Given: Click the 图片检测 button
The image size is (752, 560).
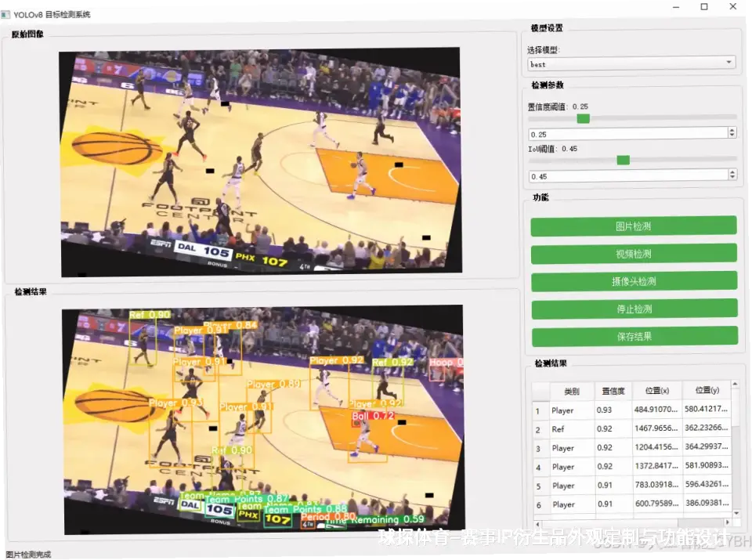Looking at the screenshot, I should (634, 226).
